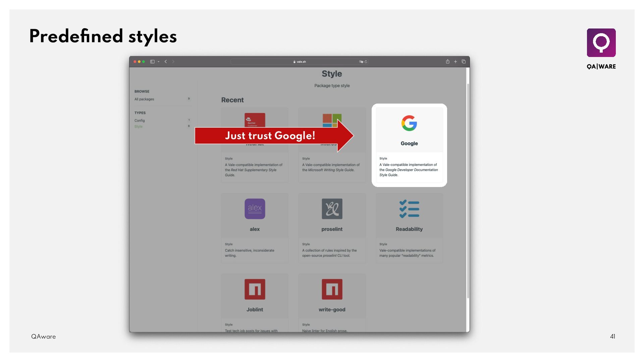
Task: Open a new tab with plus icon
Action: point(455,62)
